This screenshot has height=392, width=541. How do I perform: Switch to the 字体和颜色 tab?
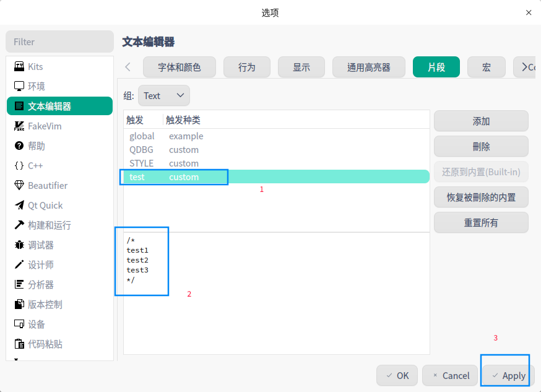pyautogui.click(x=179, y=67)
